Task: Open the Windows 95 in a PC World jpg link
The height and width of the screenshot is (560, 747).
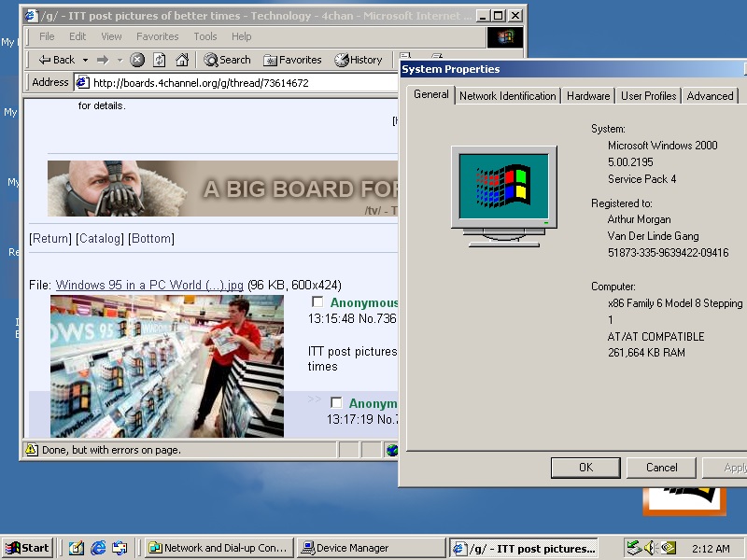Action: tap(149, 285)
